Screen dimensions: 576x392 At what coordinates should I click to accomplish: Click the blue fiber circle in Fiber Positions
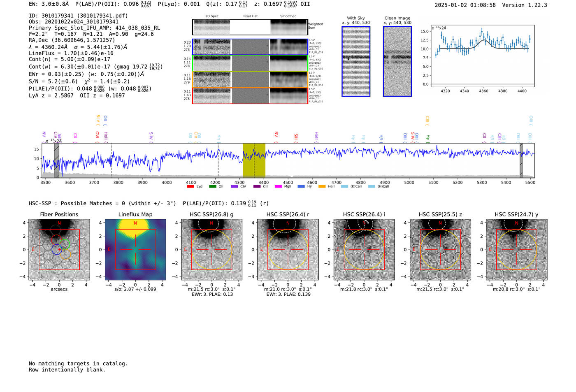[57, 249]
